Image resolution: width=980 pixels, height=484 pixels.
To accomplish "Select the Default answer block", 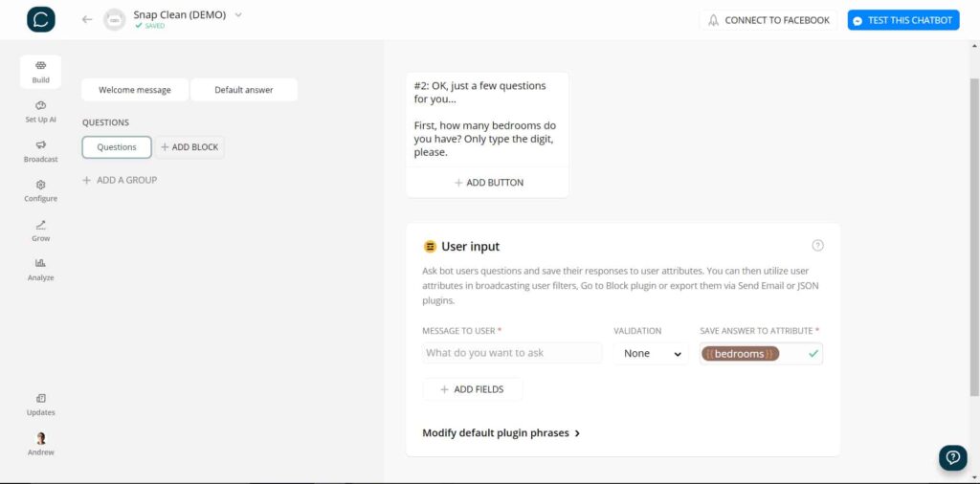I will (x=244, y=90).
